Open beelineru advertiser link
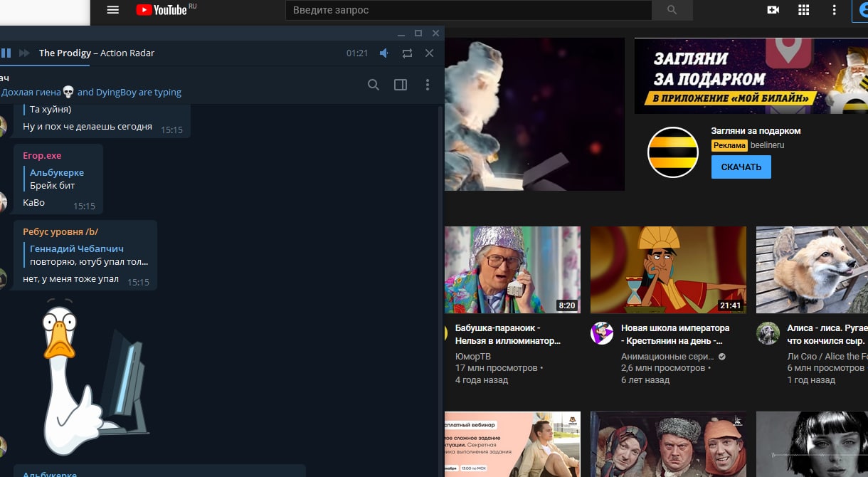Viewport: 868px width, 477px height. coord(767,145)
